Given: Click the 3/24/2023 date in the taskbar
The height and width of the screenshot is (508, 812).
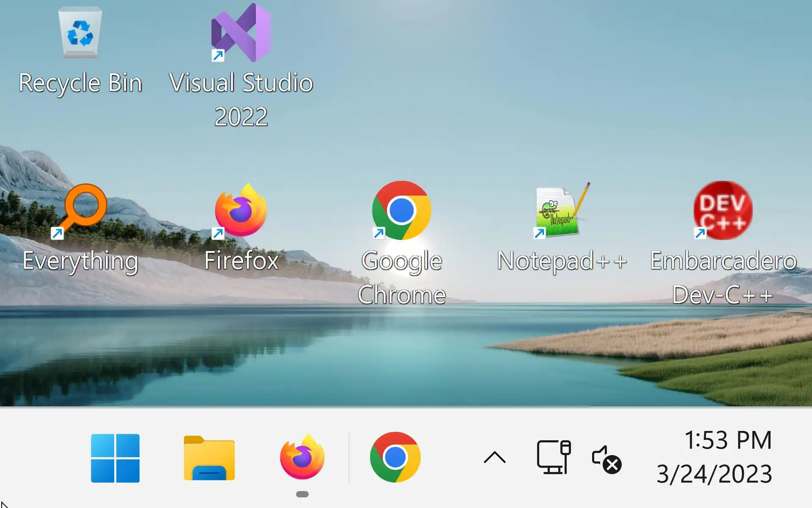Looking at the screenshot, I should coord(714,474).
